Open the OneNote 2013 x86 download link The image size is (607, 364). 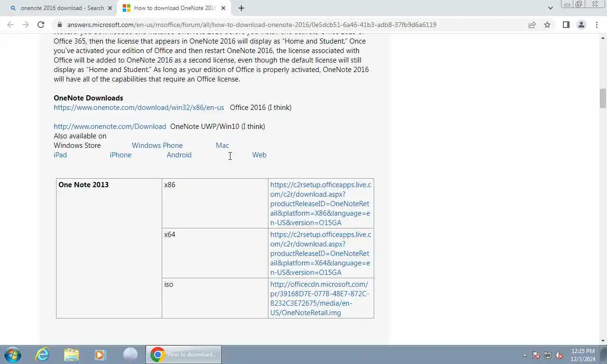point(321,204)
